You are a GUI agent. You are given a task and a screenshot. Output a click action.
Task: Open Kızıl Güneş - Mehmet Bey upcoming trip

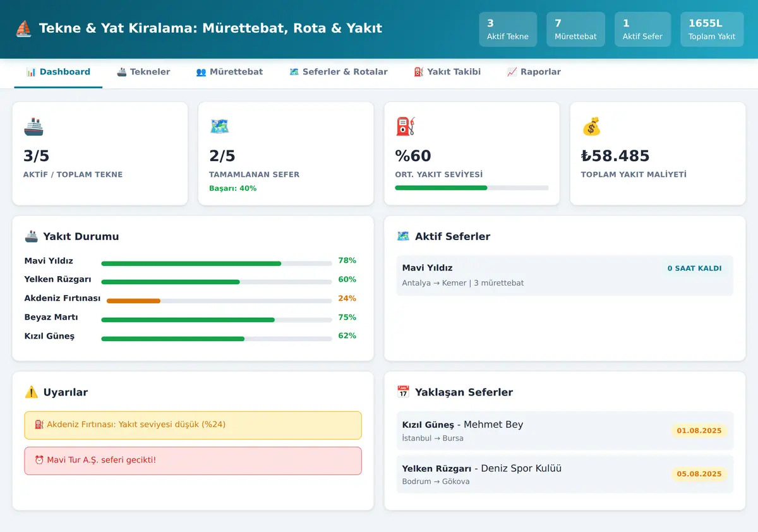565,431
